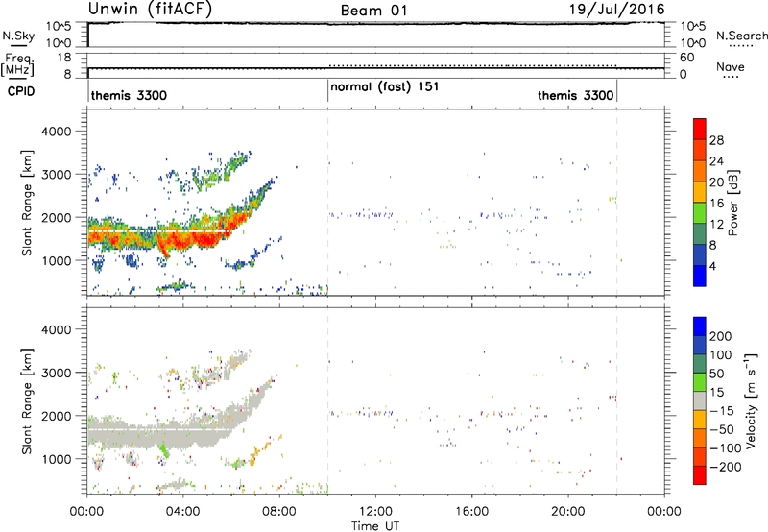Click the 'Time UT' axis label
This screenshot has width=768, height=532.
pyautogui.click(x=375, y=526)
